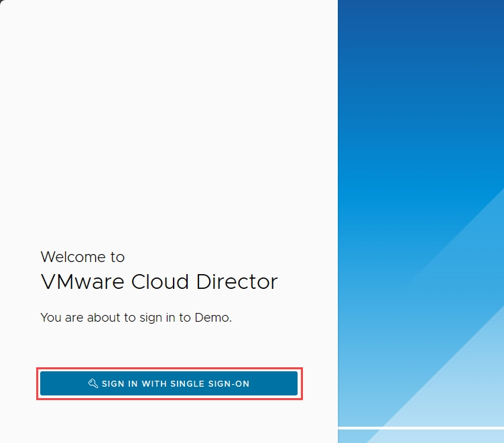Select the "You are about to sign in" message
Screen dimensions: 504x443
[136, 318]
